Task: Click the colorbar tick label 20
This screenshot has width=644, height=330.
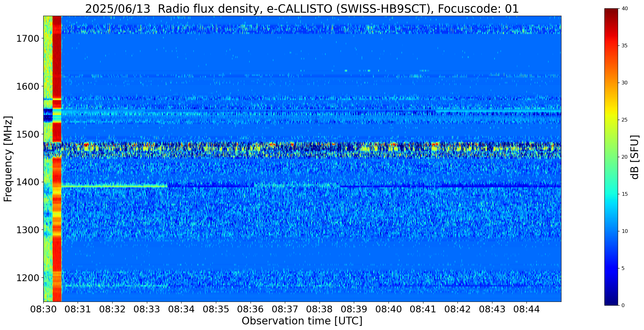Action: [625, 157]
